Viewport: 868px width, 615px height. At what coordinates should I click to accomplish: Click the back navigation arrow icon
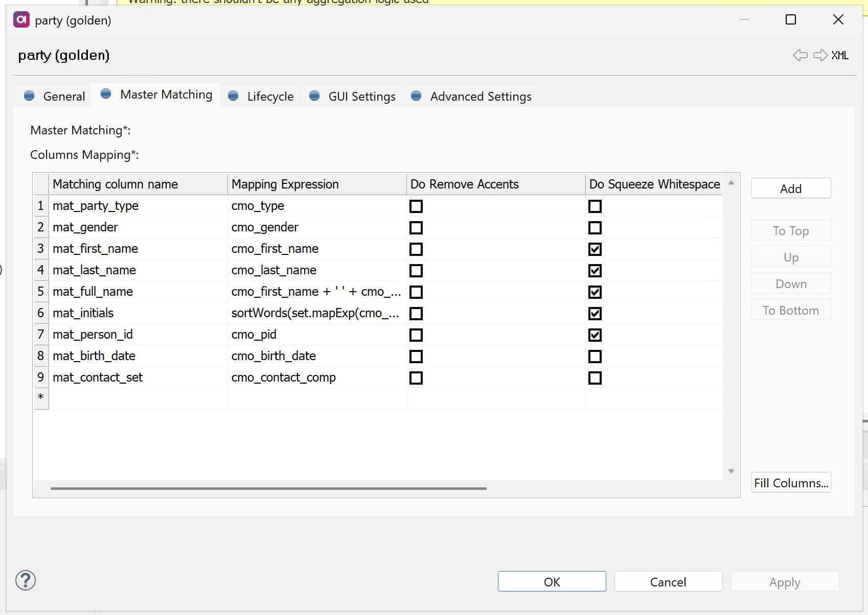pos(801,55)
